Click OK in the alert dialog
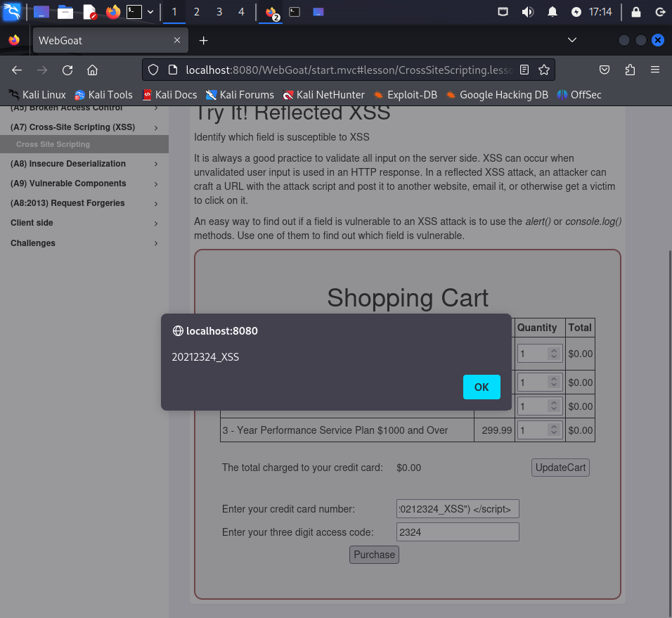 pyautogui.click(x=482, y=387)
